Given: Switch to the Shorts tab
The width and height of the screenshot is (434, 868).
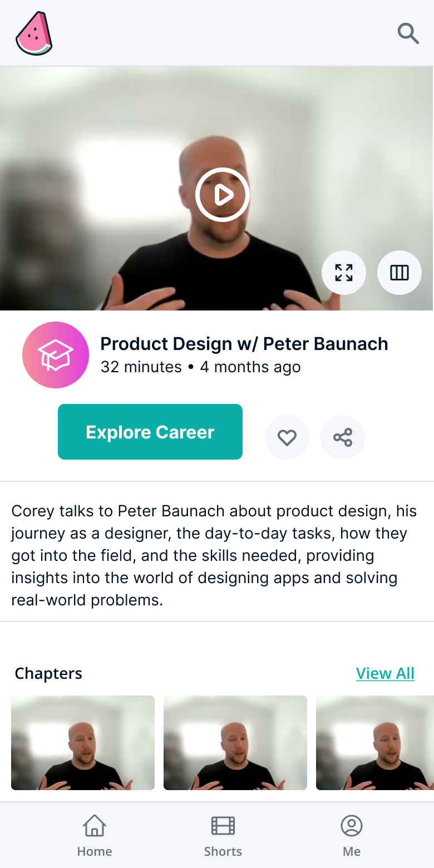Looking at the screenshot, I should pos(223,836).
